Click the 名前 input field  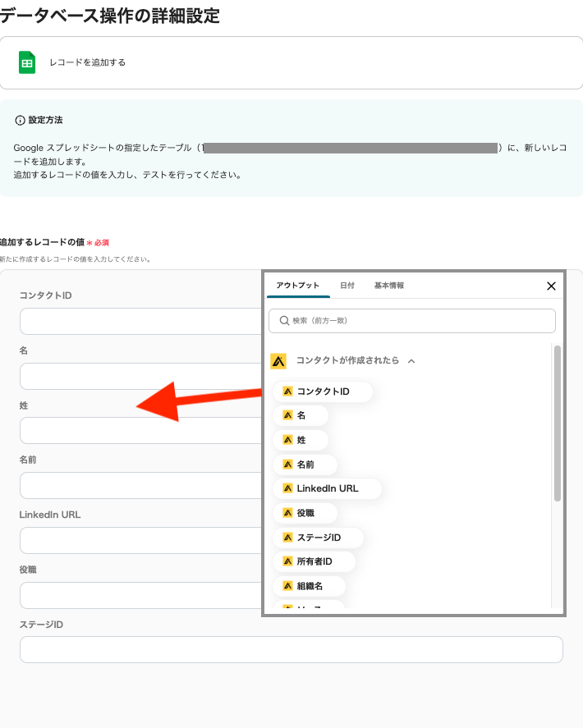140,486
